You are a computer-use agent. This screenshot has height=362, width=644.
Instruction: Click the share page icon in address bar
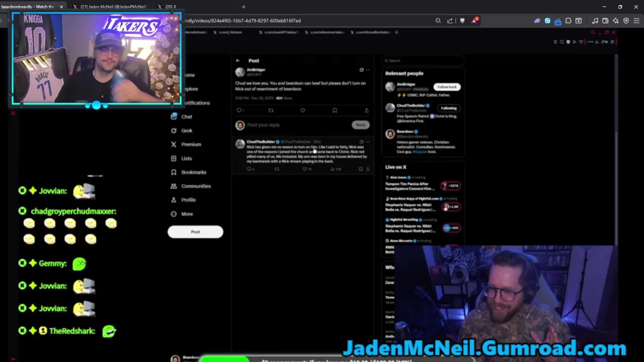[450, 21]
